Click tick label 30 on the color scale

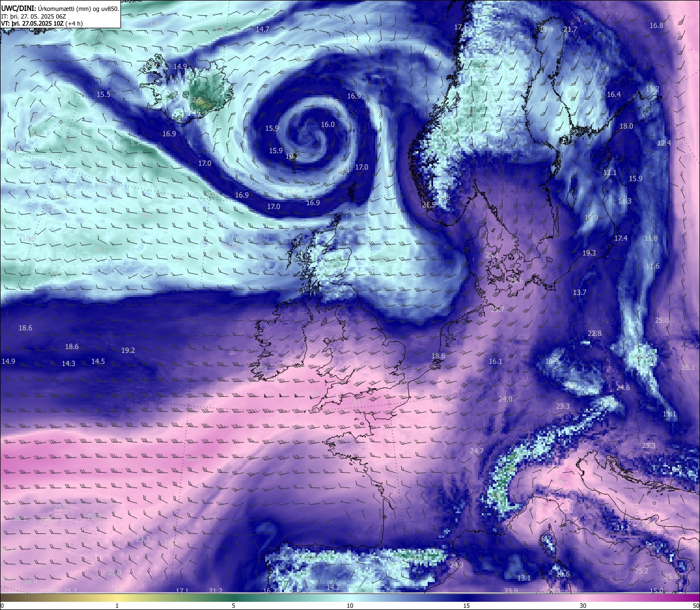[x=583, y=606]
